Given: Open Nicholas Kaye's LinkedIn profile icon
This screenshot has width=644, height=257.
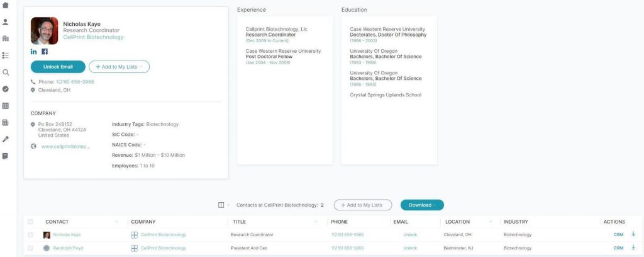Looking at the screenshot, I should [x=34, y=52].
